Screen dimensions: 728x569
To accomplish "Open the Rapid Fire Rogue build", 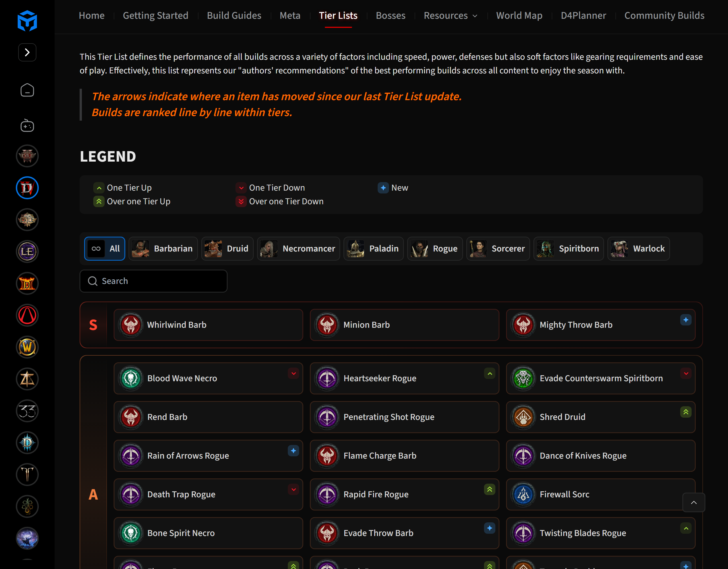I will click(404, 494).
